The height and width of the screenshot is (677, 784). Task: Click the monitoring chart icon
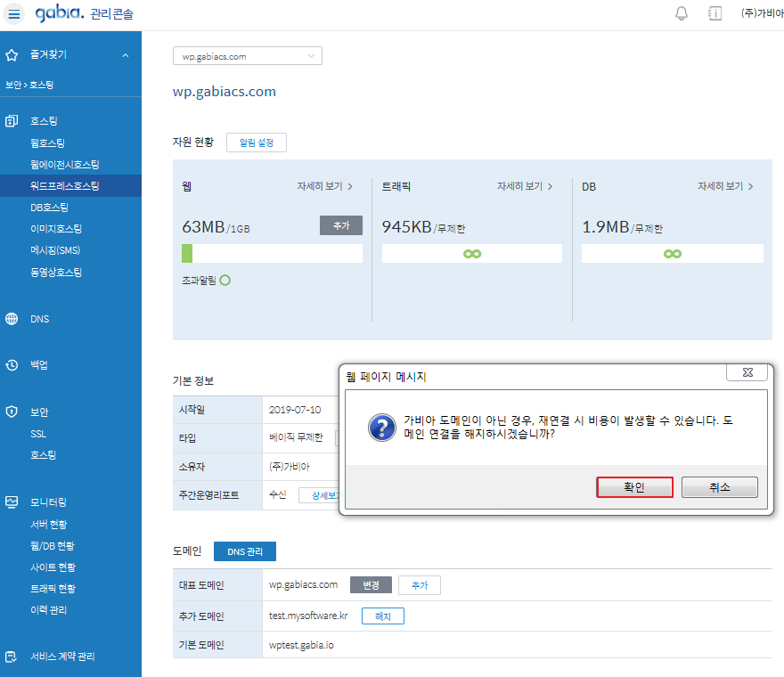click(x=12, y=502)
